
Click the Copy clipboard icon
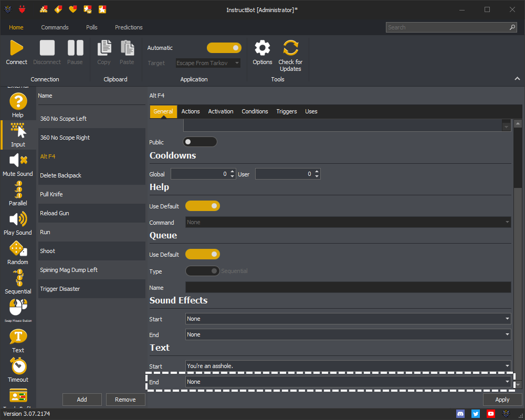point(104,48)
